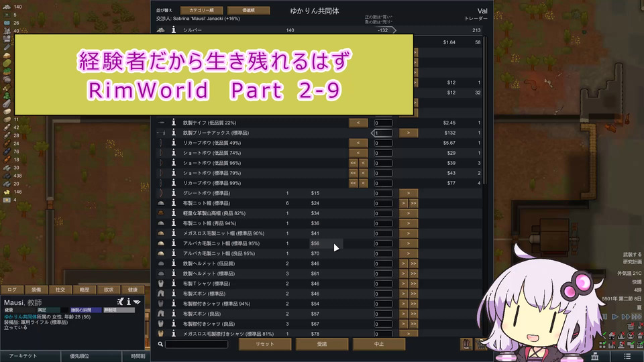644x362 pixels.
Task: Buy all 鉄製ヘルメット (低品質) with >>
Action: pos(413,263)
